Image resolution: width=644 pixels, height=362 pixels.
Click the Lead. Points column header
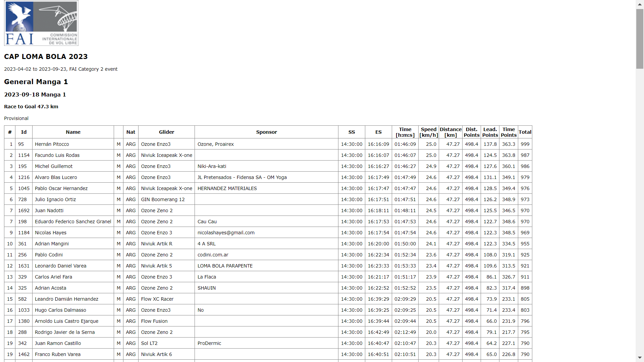490,132
